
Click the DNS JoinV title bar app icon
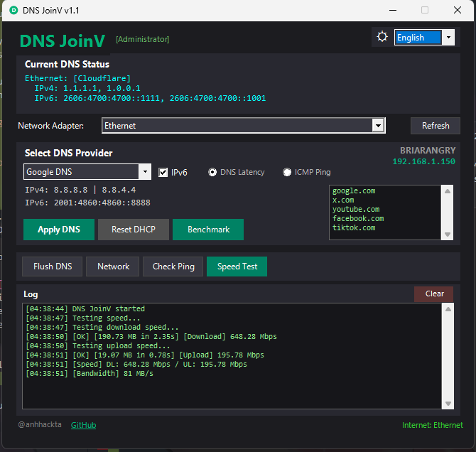13,11
